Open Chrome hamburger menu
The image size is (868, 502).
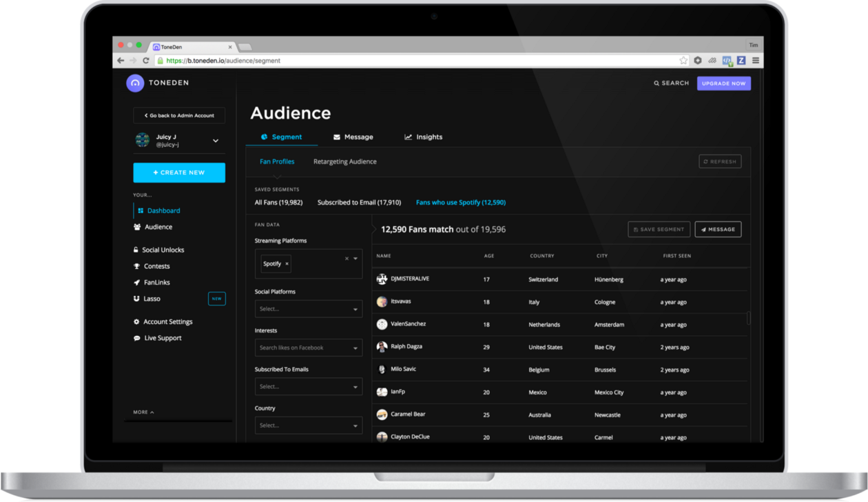pos(756,61)
